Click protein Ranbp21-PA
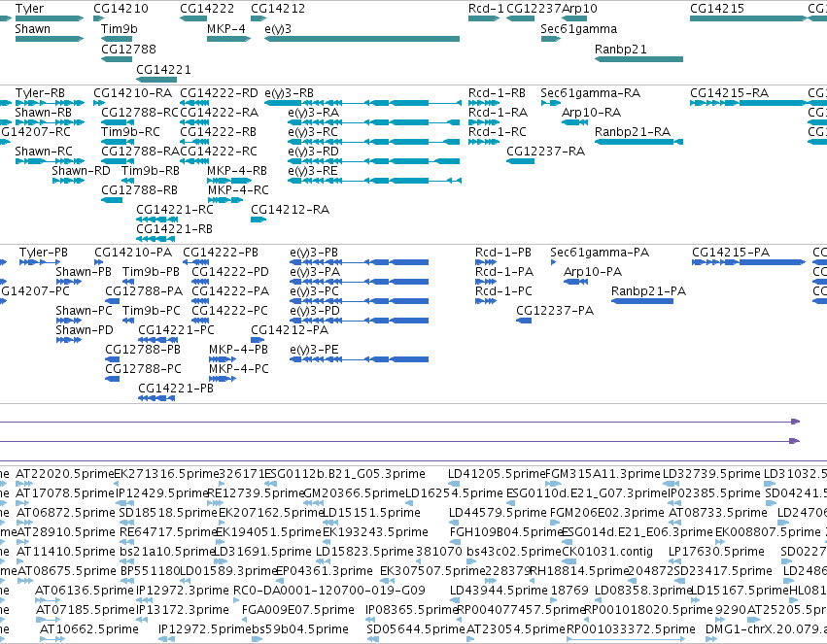 (642, 301)
